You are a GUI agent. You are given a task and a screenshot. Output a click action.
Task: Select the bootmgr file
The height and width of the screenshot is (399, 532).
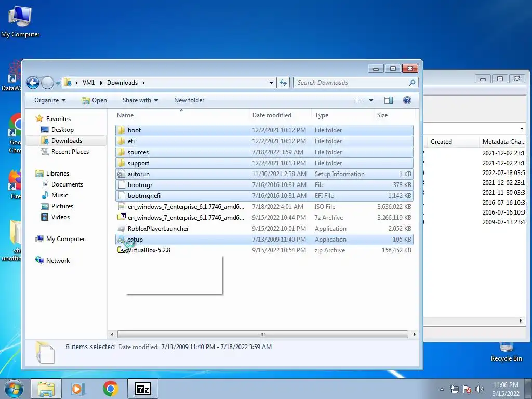coord(264,184)
